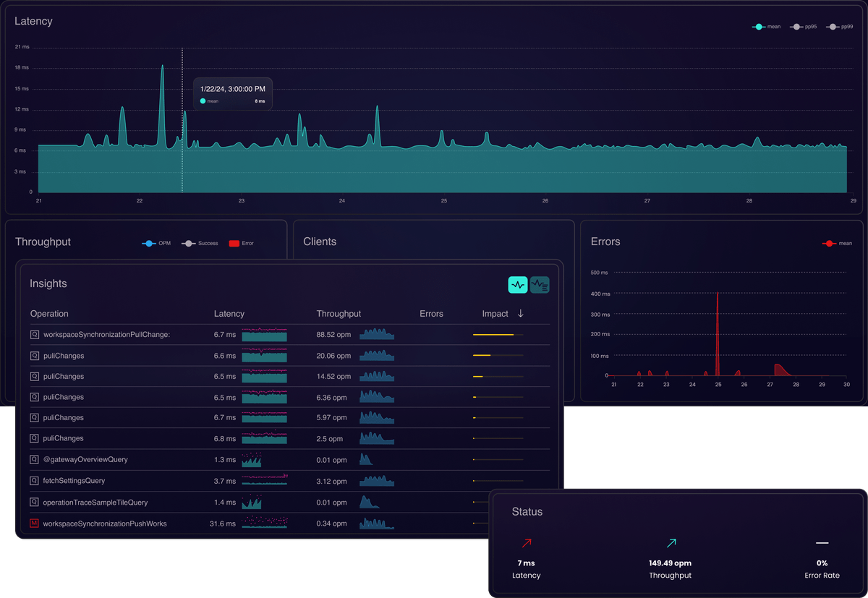
Task: Toggle the mean series in Latency legend
Action: pos(767,27)
